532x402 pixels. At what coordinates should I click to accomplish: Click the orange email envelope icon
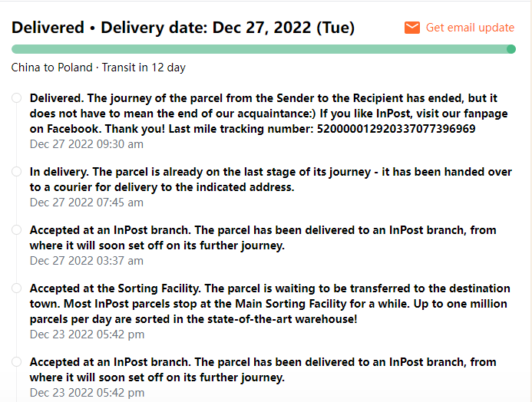tap(412, 28)
